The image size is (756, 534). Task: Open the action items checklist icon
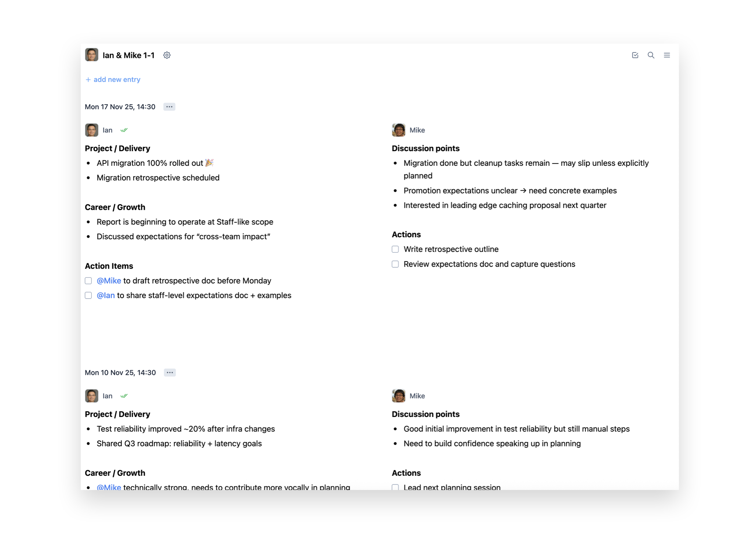635,55
